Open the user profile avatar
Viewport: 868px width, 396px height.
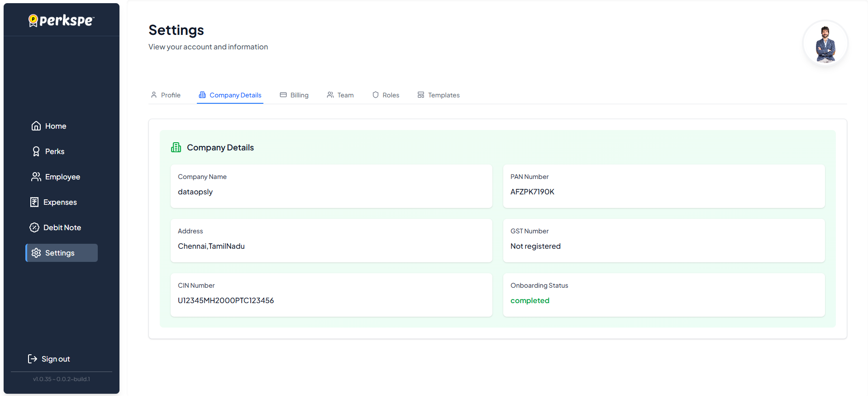[x=825, y=43]
